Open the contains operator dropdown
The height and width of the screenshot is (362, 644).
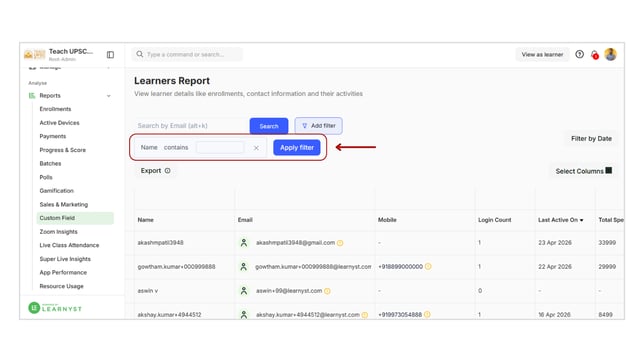coord(176,148)
